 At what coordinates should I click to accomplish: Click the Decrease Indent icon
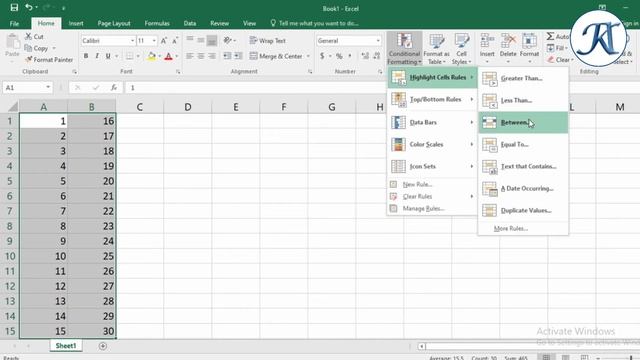click(227, 56)
